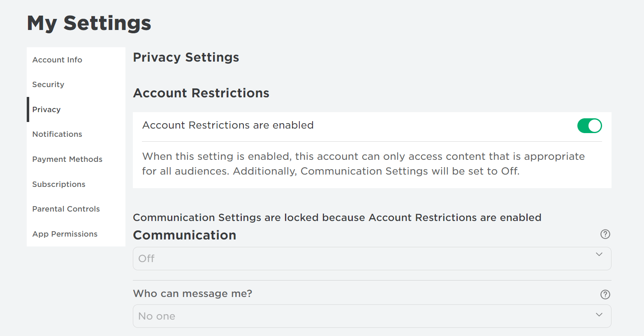The height and width of the screenshot is (336, 644).
Task: Click the Privacy Settings heading
Action: click(186, 58)
